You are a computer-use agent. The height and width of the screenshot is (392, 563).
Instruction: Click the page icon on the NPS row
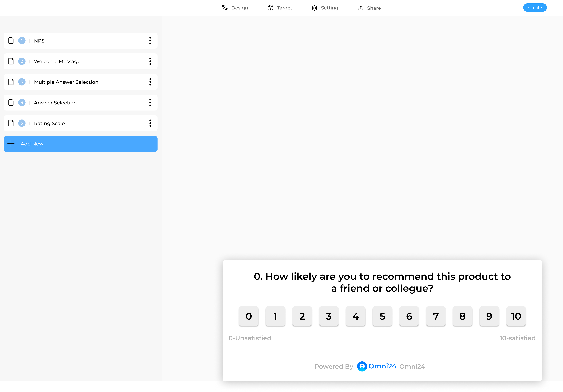[x=11, y=41]
